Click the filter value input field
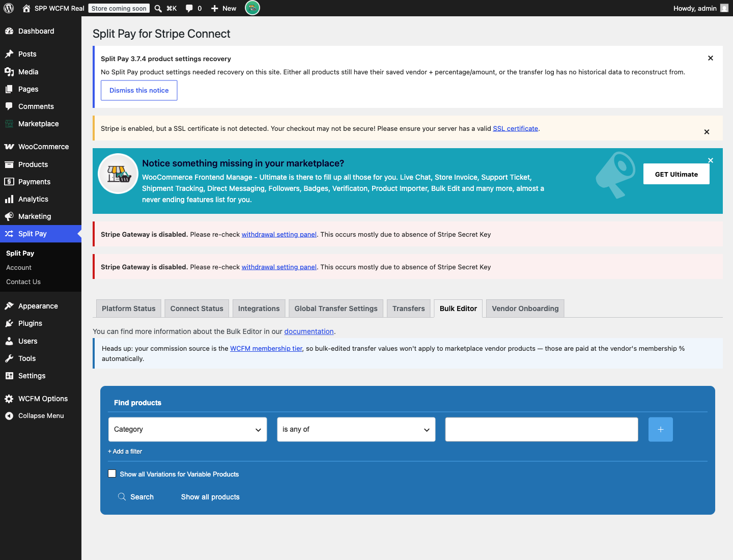The image size is (733, 560). coord(542,430)
